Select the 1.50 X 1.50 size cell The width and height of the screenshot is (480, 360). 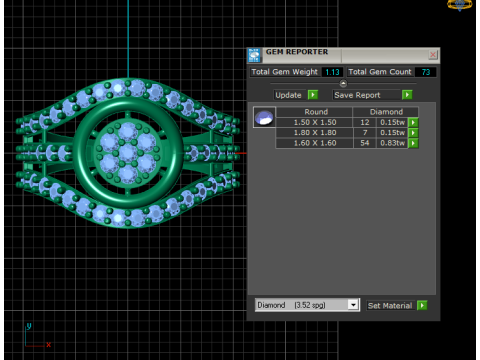click(314, 122)
